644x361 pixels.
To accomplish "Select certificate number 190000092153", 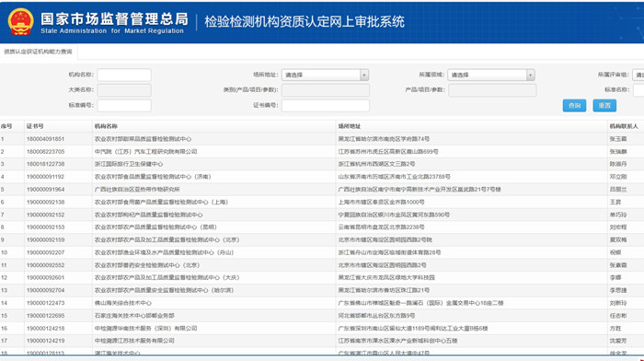I will point(45,227).
